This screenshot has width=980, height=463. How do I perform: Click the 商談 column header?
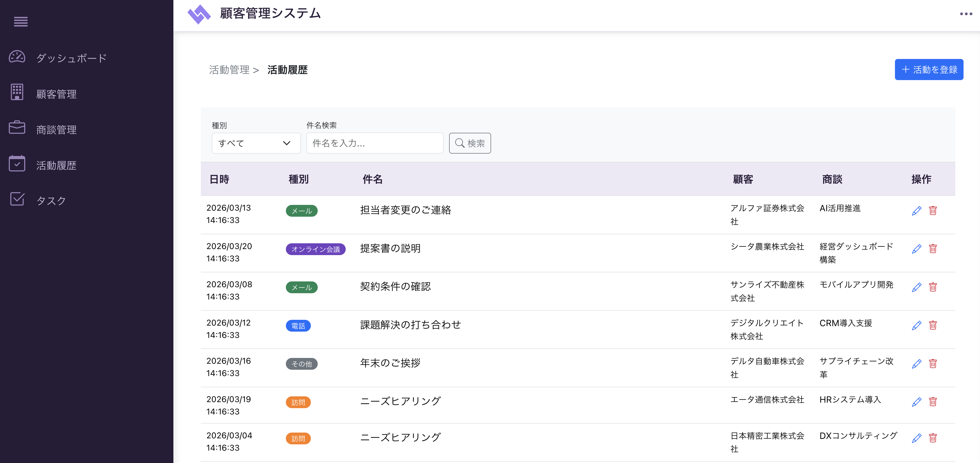832,179
